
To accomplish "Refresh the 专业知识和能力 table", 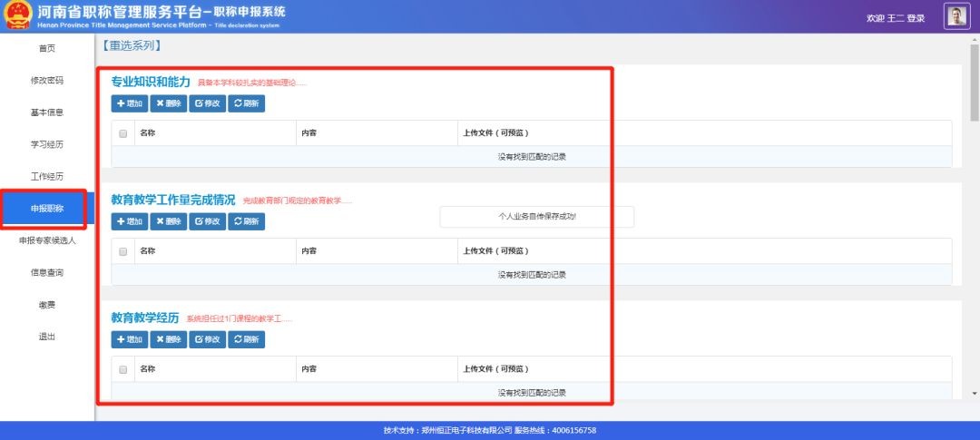I will [246, 103].
